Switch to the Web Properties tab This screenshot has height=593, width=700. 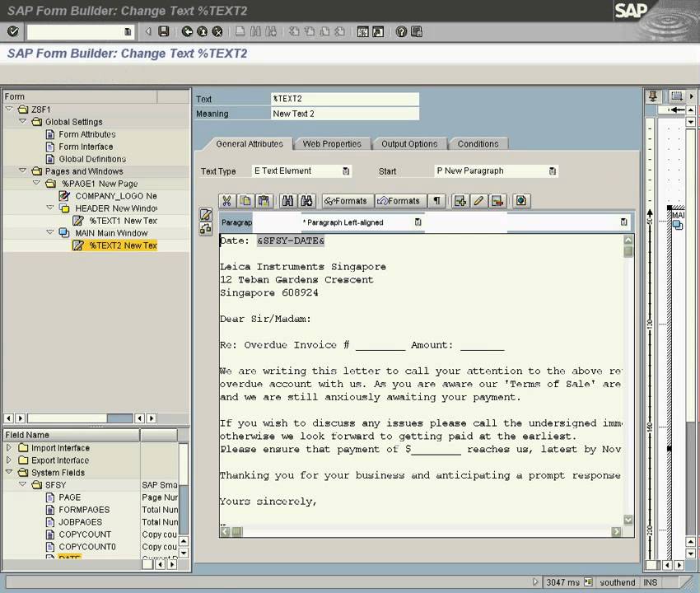click(332, 144)
